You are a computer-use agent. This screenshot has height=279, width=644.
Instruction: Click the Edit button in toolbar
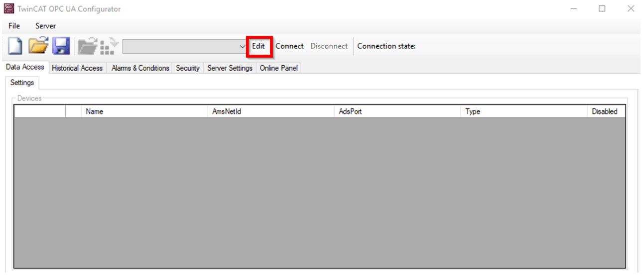(x=258, y=46)
